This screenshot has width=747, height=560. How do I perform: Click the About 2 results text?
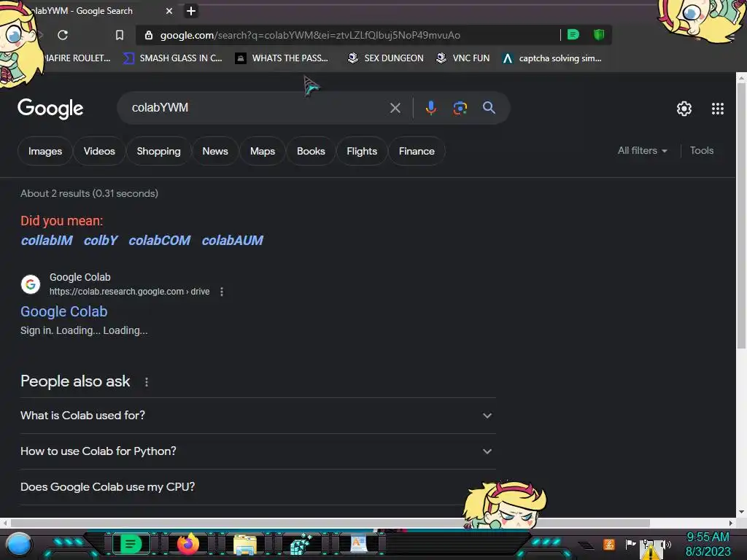[x=89, y=193]
